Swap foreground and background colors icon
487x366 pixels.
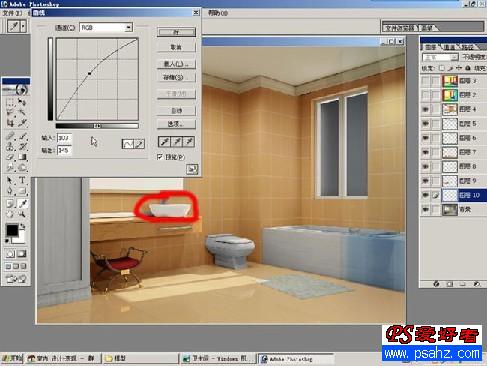22,227
